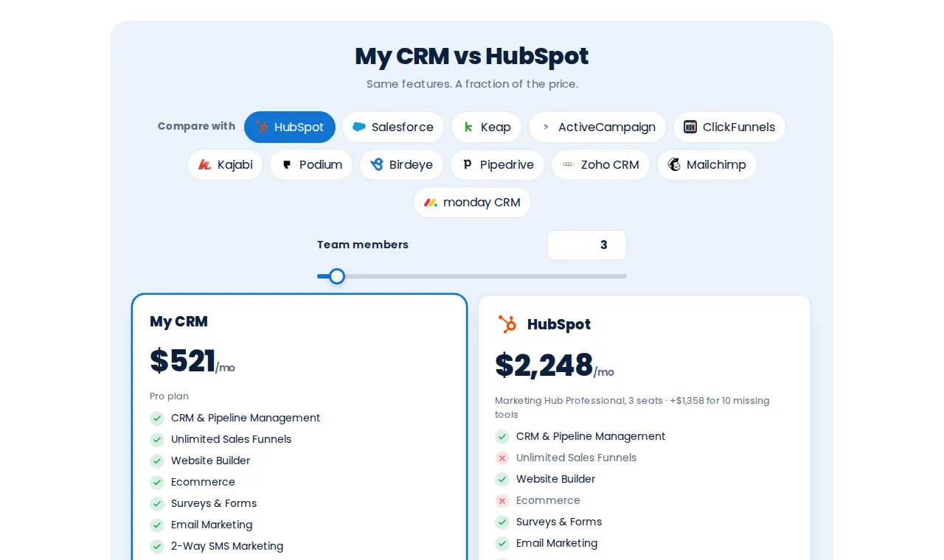Click the black Podium logo icon
Screen dimensions: 944x560
[287, 164]
